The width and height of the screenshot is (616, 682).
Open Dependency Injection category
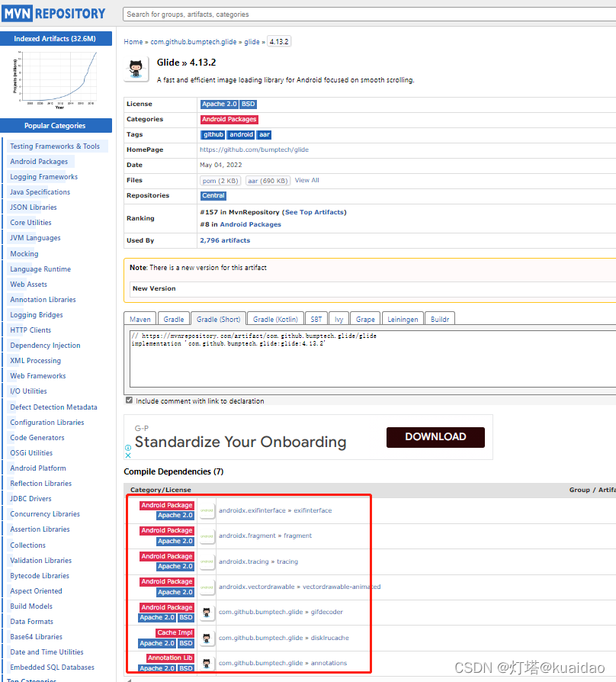(x=45, y=346)
